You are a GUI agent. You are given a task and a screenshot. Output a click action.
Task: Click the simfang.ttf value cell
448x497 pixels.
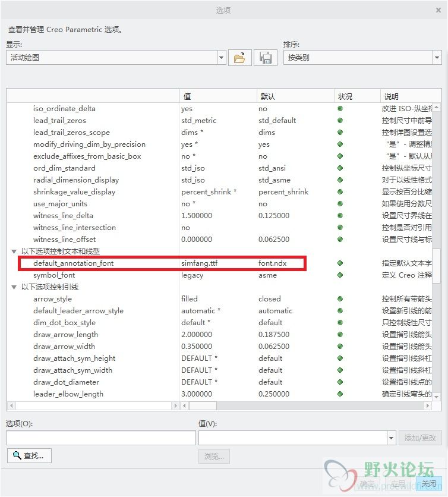[x=200, y=263]
